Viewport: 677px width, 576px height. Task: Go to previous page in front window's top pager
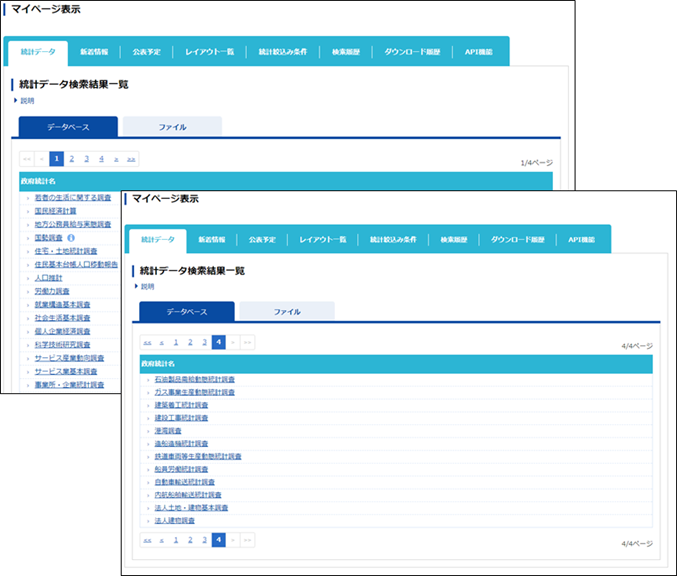click(x=162, y=342)
